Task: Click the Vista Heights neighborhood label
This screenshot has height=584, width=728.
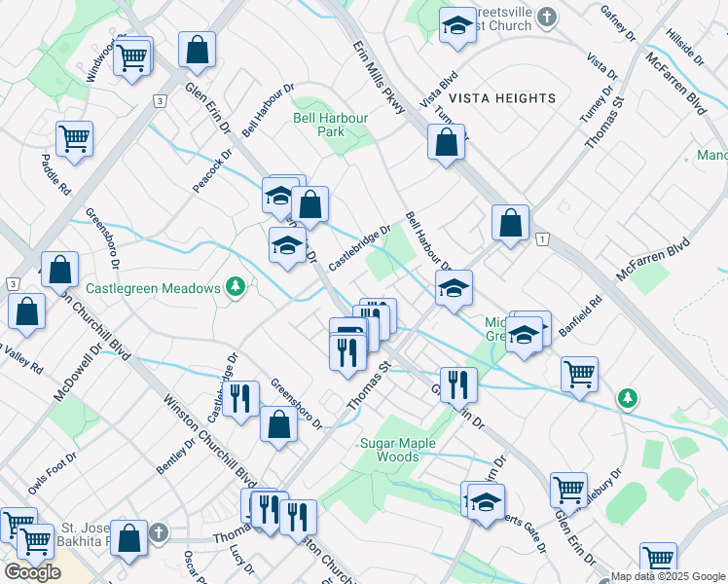Action: [504, 98]
